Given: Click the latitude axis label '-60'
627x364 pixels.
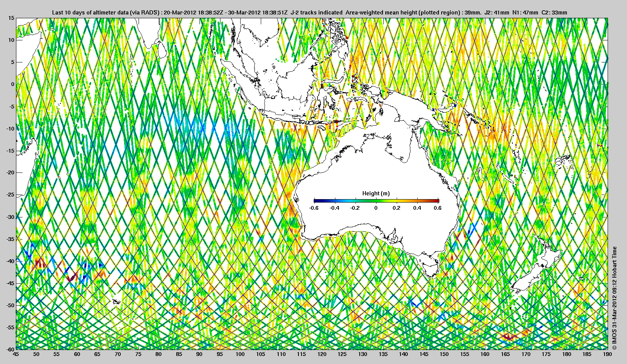Looking at the screenshot, I should click(x=10, y=349).
